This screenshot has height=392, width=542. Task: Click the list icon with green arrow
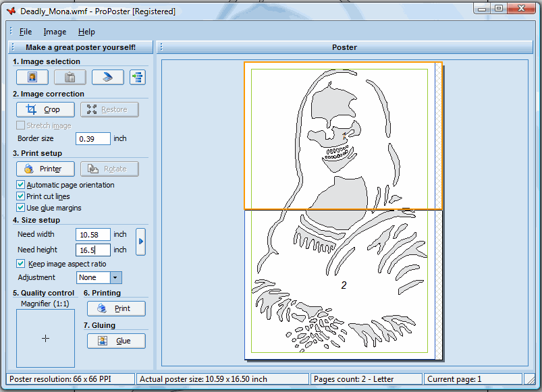tap(138, 77)
